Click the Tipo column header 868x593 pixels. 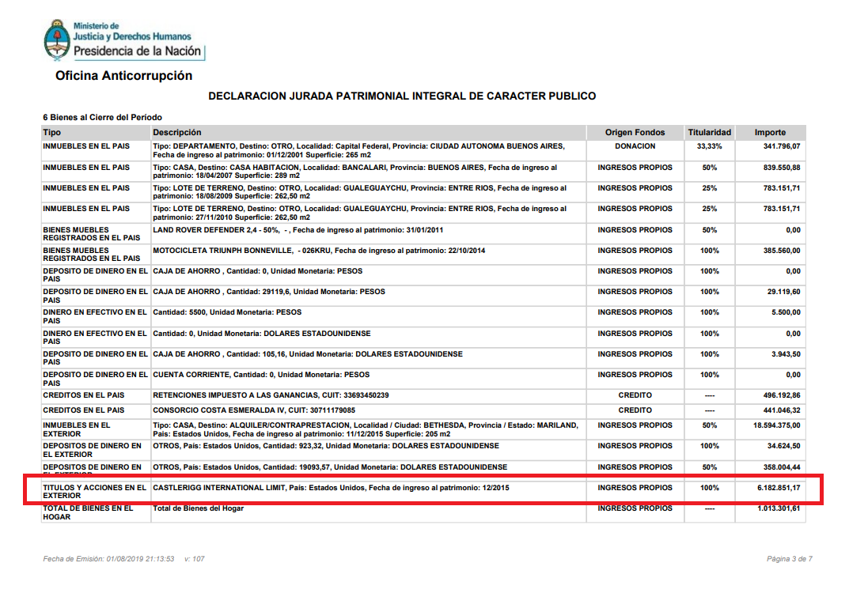point(51,132)
